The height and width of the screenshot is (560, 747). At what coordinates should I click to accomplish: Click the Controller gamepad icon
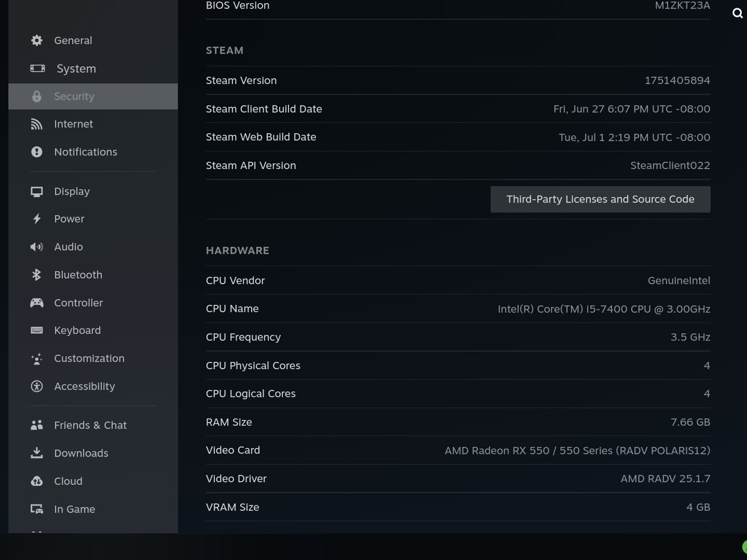pyautogui.click(x=36, y=303)
